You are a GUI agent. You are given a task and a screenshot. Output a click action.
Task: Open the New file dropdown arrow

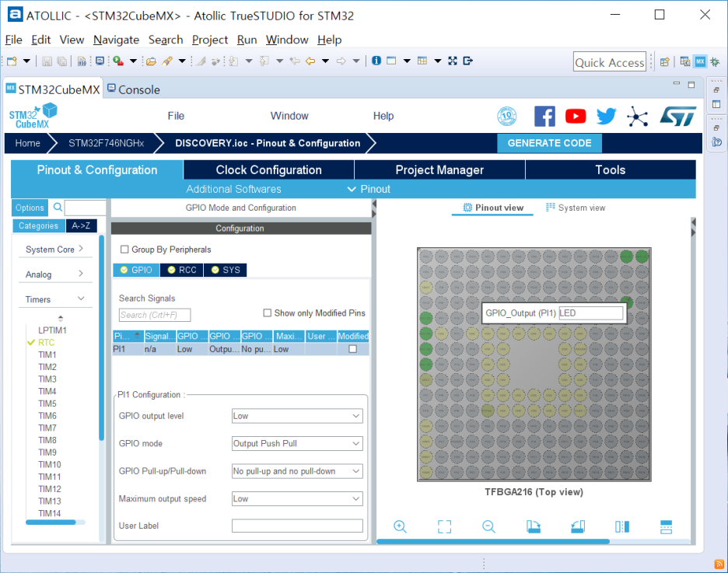pos(26,61)
